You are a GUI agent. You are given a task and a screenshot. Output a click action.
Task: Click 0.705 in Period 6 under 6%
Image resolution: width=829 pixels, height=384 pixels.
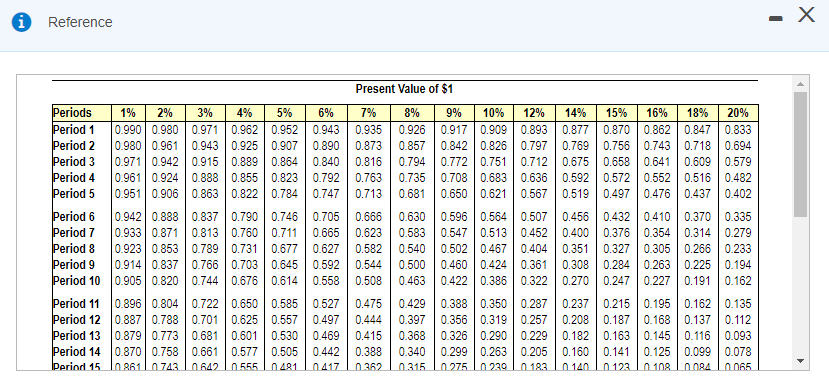coord(326,217)
